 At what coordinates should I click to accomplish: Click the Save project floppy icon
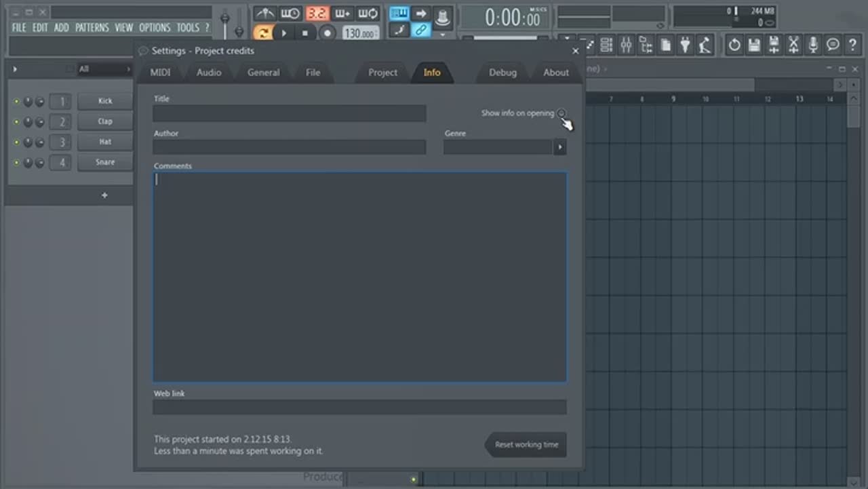click(754, 45)
